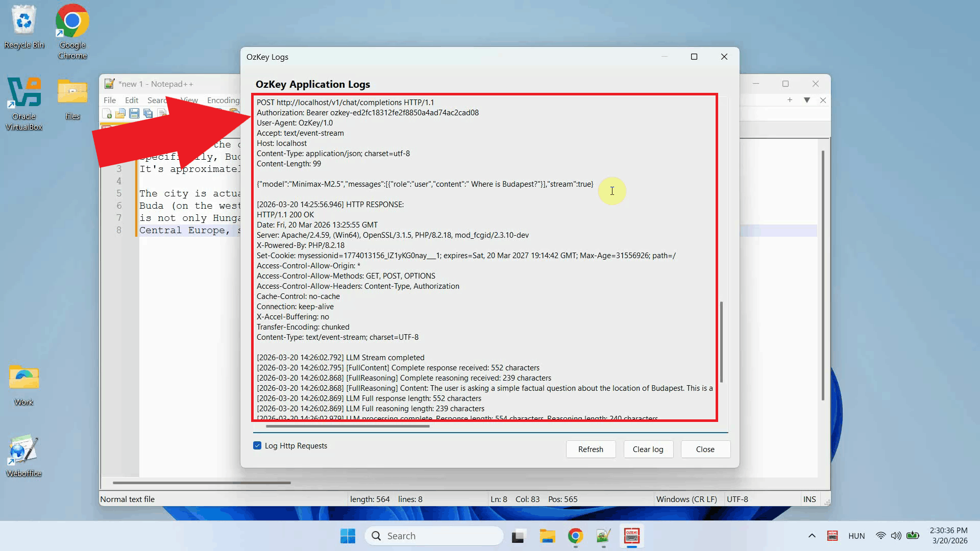Open the File menu in Notepad++
The height and width of the screenshot is (551, 980).
click(109, 100)
